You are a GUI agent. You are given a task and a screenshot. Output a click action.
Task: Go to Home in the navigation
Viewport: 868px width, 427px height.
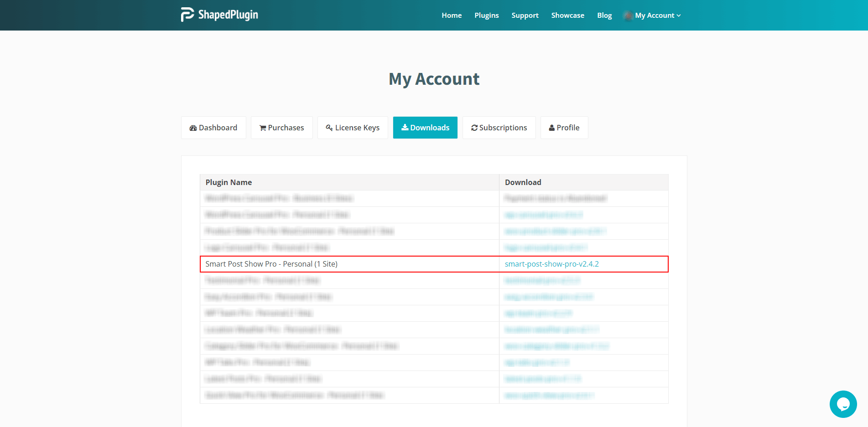(452, 15)
